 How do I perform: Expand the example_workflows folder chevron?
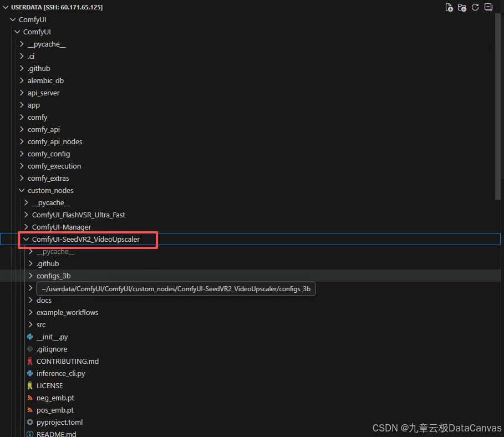coord(31,312)
